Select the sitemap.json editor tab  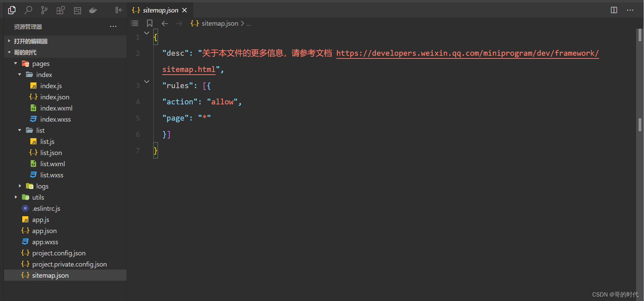(160, 10)
